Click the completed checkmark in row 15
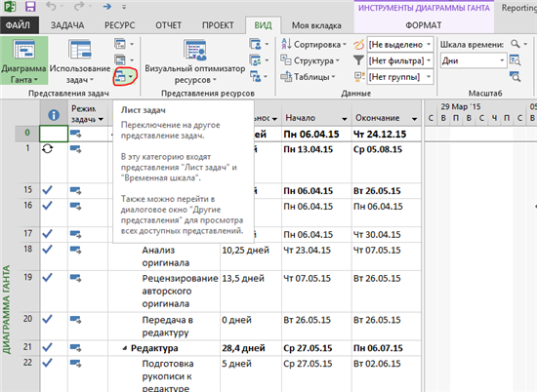 coord(47,190)
